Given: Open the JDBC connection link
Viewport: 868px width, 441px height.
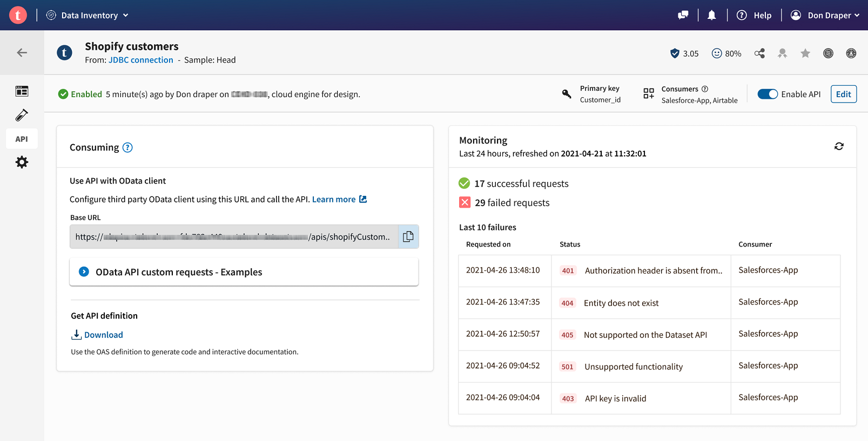Looking at the screenshot, I should (x=140, y=60).
